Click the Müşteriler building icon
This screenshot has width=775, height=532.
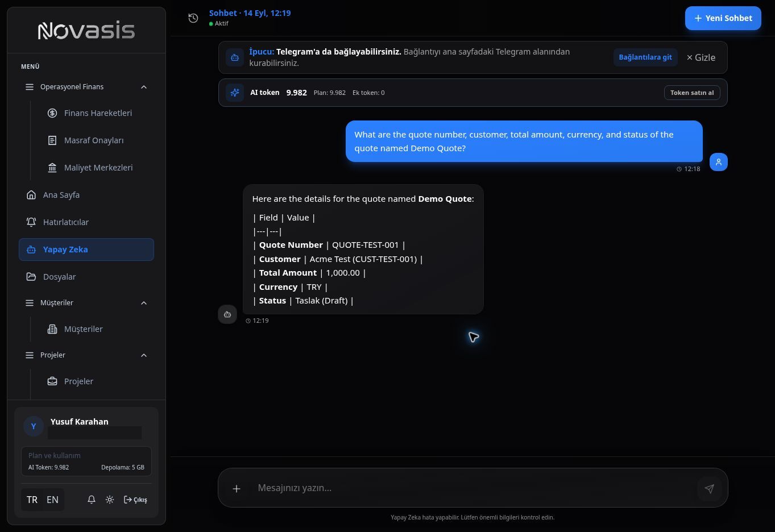pos(52,329)
